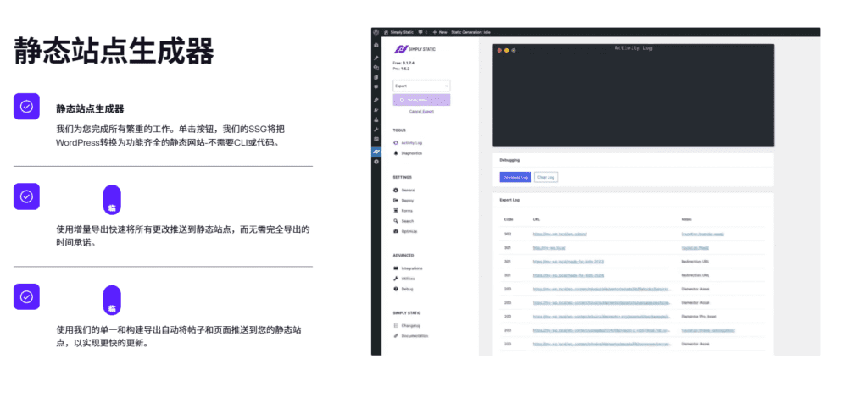Open the Appearance brush icon in WordPress sidebar
868x409 pixels.
[x=376, y=100]
